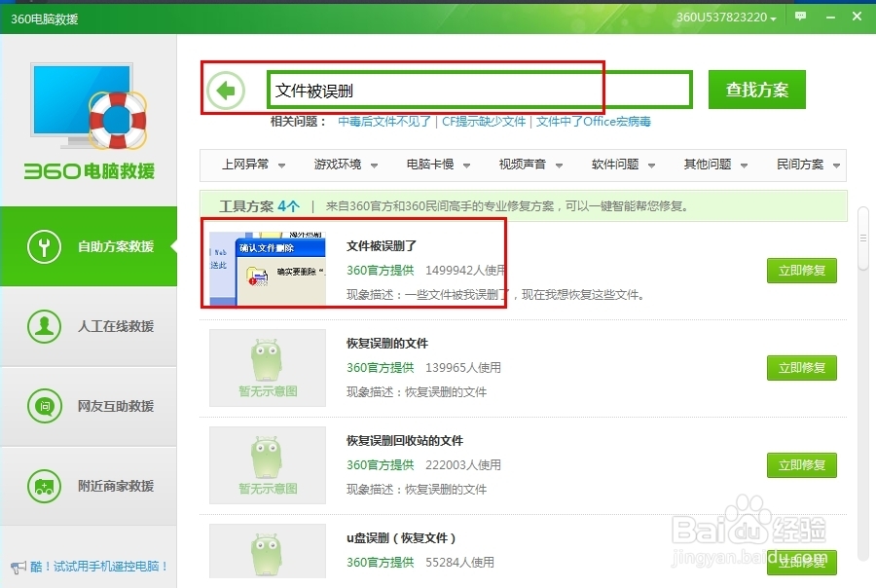Click 工具方案 4个 header text
This screenshot has width=876, height=588.
click(259, 206)
